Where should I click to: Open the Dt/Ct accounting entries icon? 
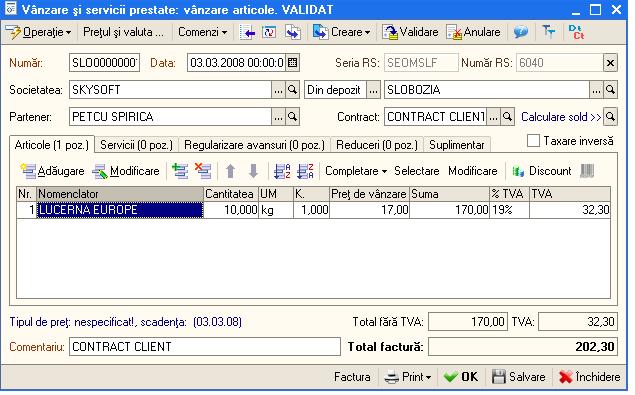pyautogui.click(x=576, y=32)
